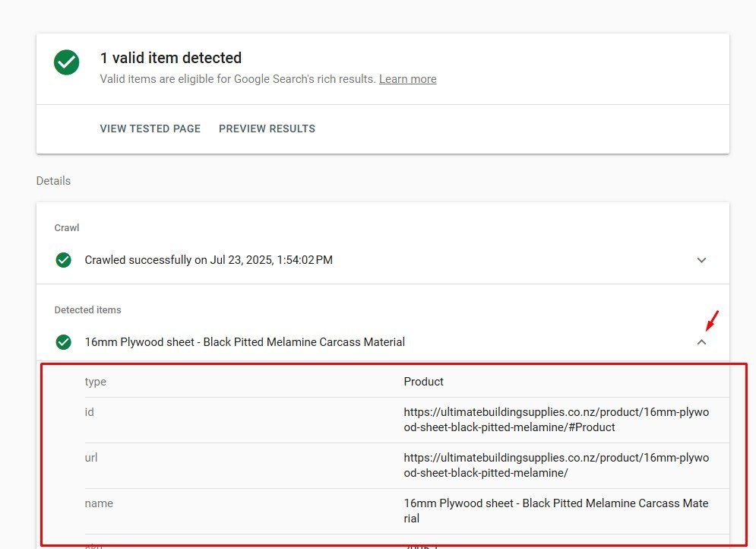Click the id value ending in #Product
Image resolution: width=756 pixels, height=549 pixels.
click(x=555, y=420)
